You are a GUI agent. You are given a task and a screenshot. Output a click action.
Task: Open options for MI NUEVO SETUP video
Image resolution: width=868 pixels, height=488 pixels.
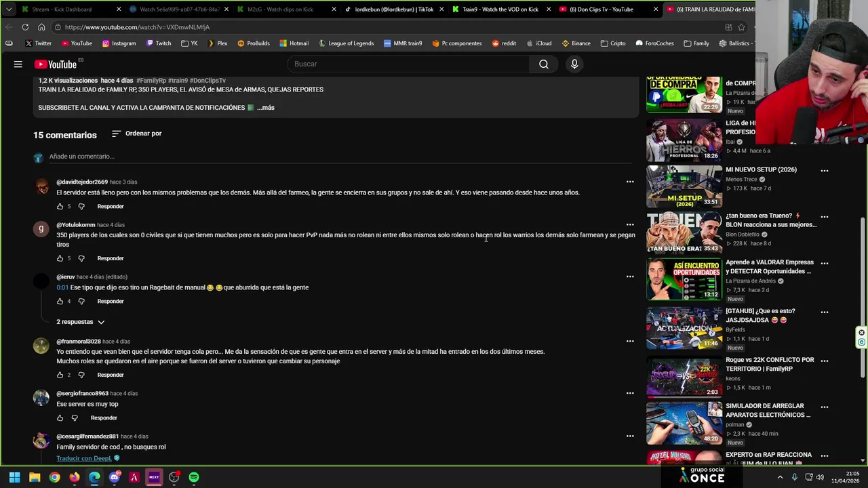825,171
